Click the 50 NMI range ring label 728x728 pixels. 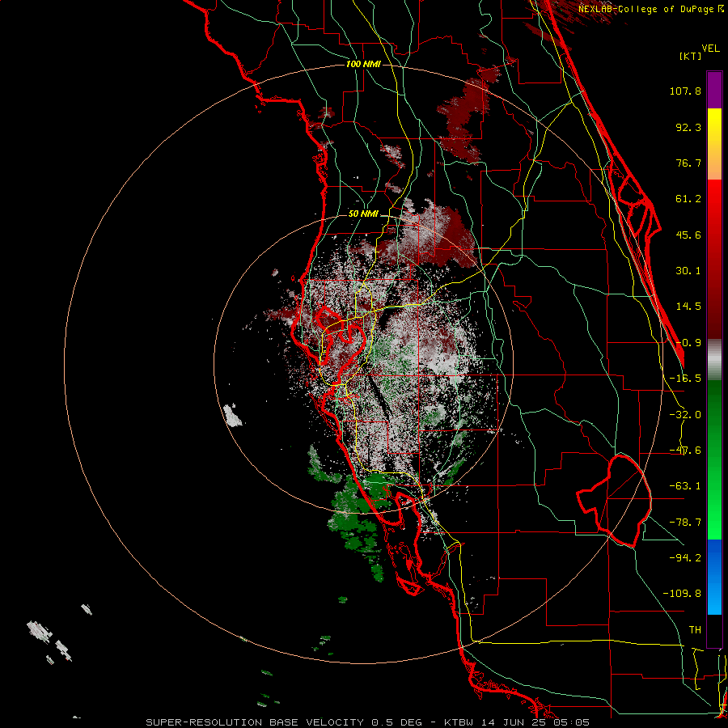363,214
